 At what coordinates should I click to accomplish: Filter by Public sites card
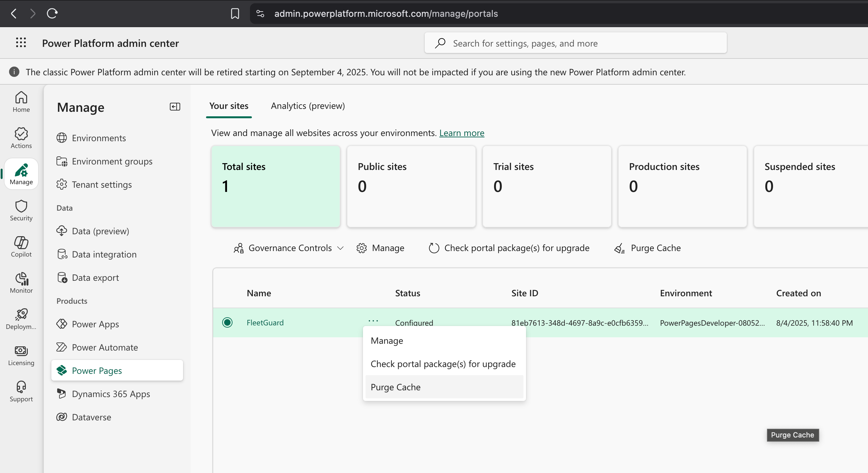click(411, 186)
